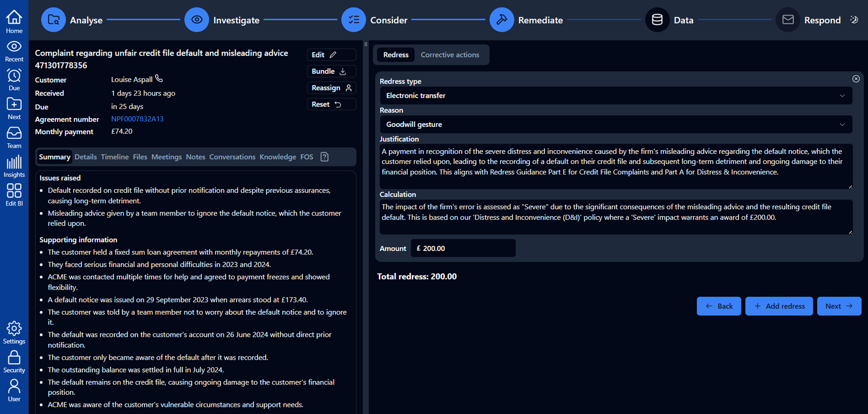The width and height of the screenshot is (868, 414).
Task: Click the Remediate hammer step icon
Action: tap(502, 20)
